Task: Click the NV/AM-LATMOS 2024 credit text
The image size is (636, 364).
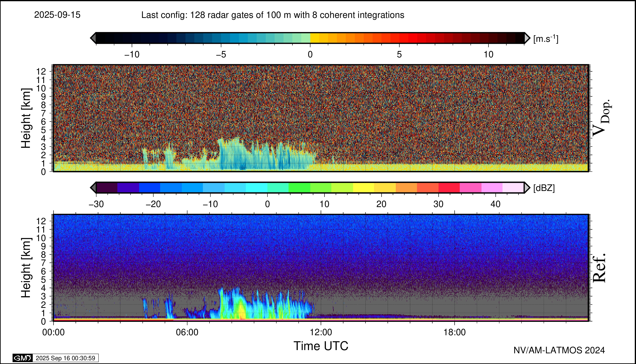Action: 559,350
